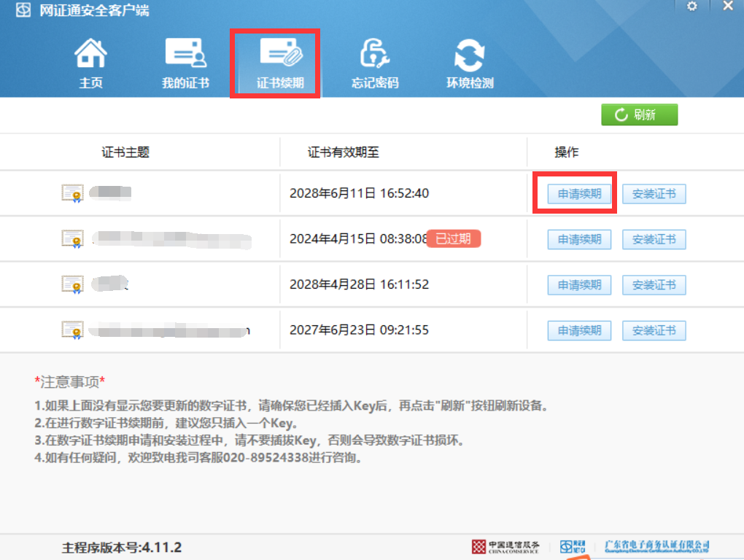Click 申请续期 for the expired 2024 certificate
Screen dimensions: 744x560
(x=579, y=239)
